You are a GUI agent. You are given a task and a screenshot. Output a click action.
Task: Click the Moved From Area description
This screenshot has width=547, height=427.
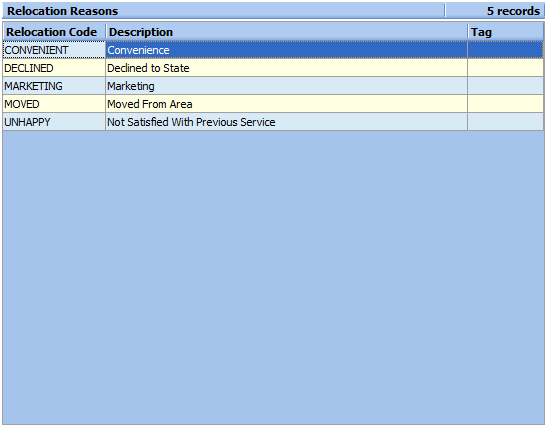pyautogui.click(x=286, y=104)
